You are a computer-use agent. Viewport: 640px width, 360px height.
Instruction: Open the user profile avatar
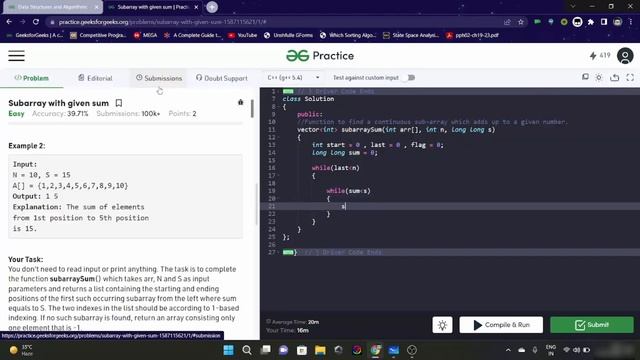[624, 56]
